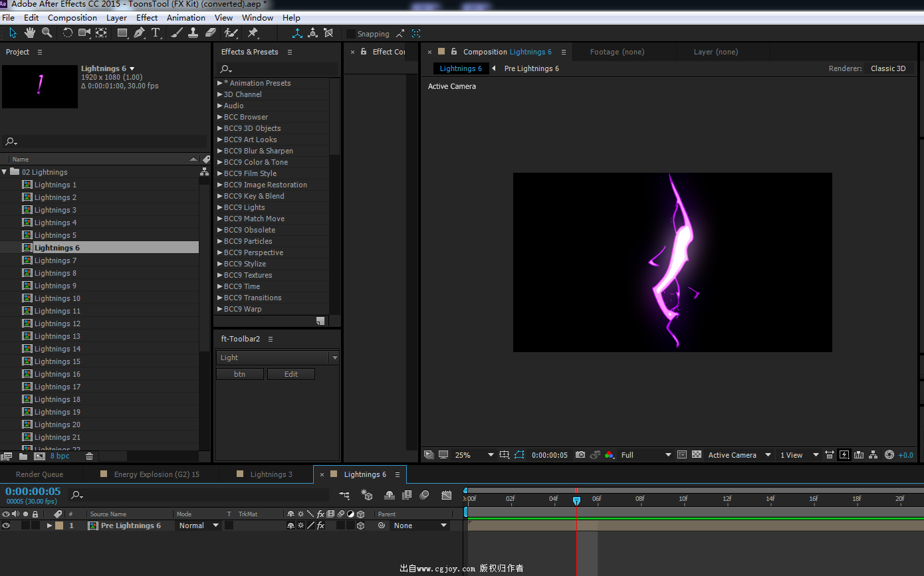The height and width of the screenshot is (576, 924).
Task: Enable the Snapping checkbox
Action: pyautogui.click(x=350, y=34)
